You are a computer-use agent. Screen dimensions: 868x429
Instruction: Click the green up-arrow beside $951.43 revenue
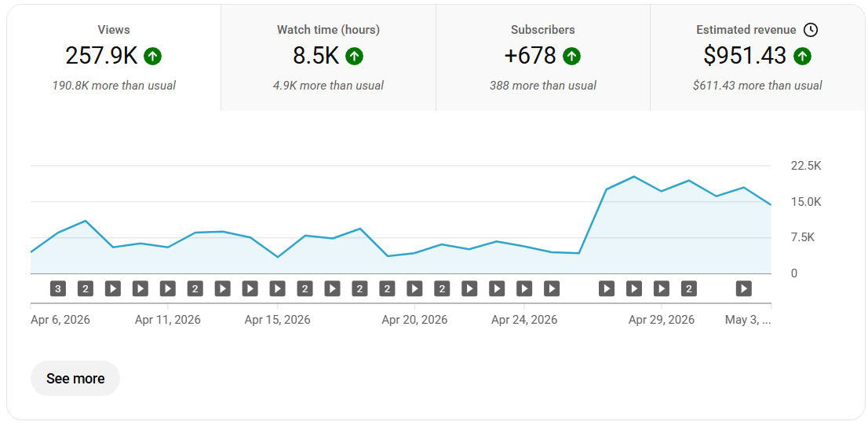click(x=802, y=56)
